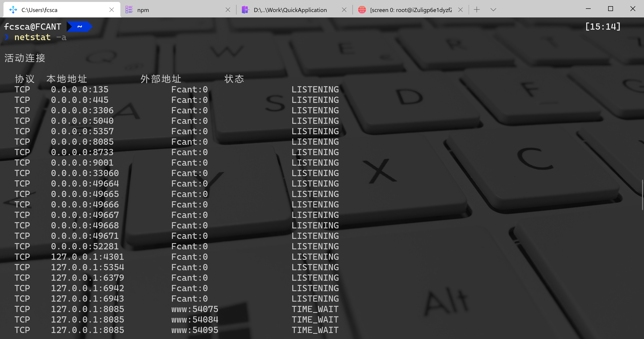
Task: Switch to the D:\...\Work\QuickApplication tab
Action: (x=294, y=10)
